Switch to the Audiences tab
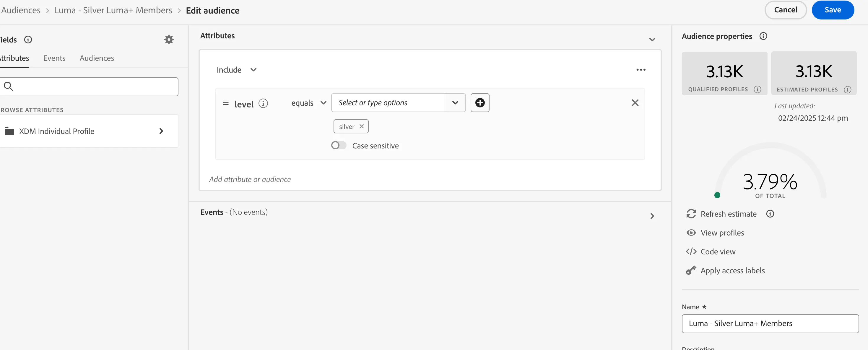Viewport: 868px width, 350px height. (97, 58)
